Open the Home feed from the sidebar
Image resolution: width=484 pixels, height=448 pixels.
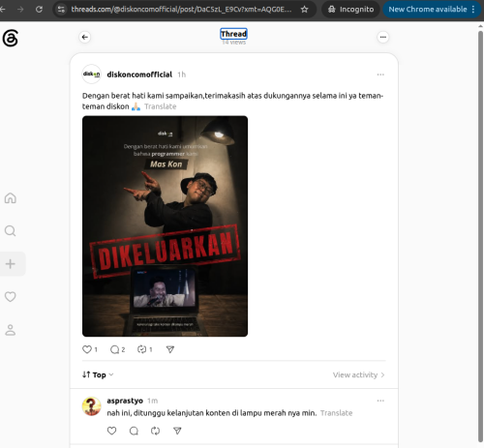click(11, 198)
